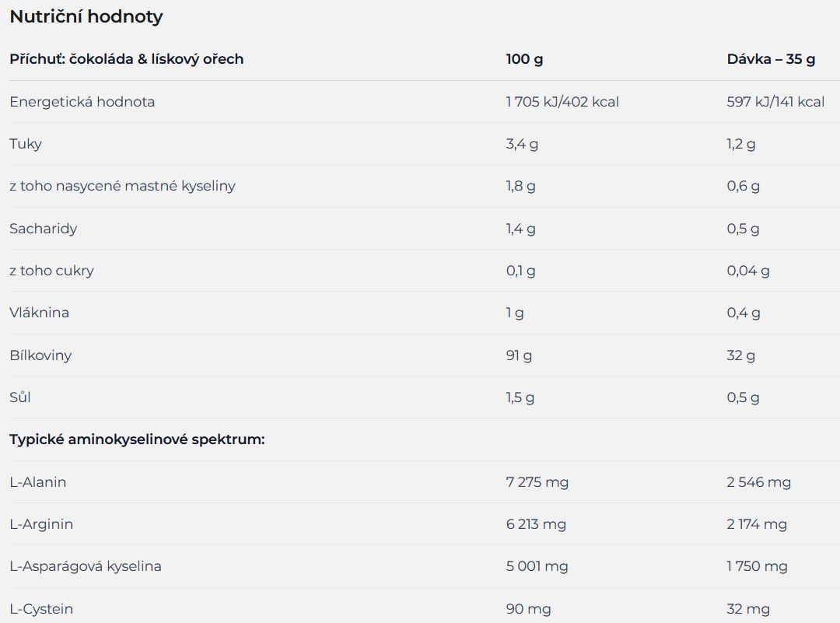This screenshot has height=623, width=840.
Task: Click z toho nasycené mastné kyseliny label
Action: coord(122,186)
